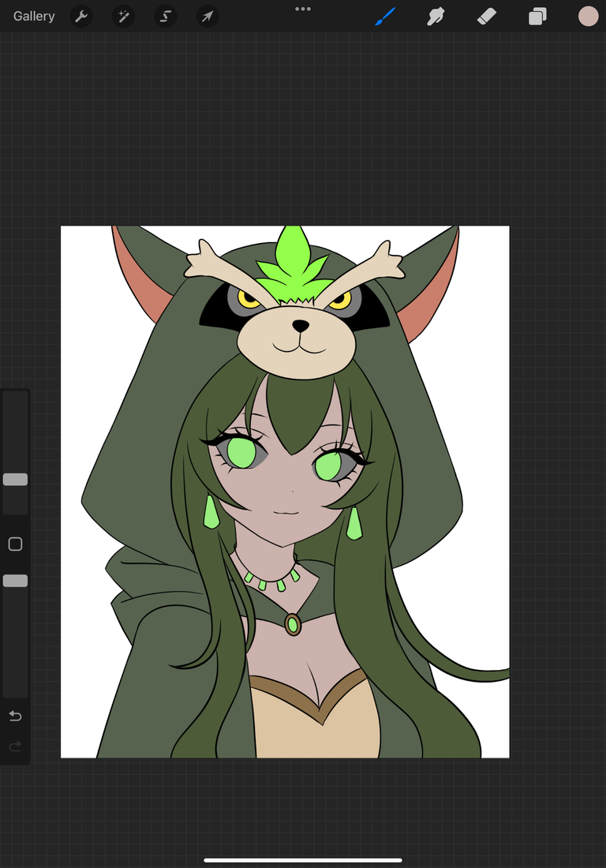This screenshot has width=606, height=868.
Task: Open the active color picker swatch
Action: [589, 17]
